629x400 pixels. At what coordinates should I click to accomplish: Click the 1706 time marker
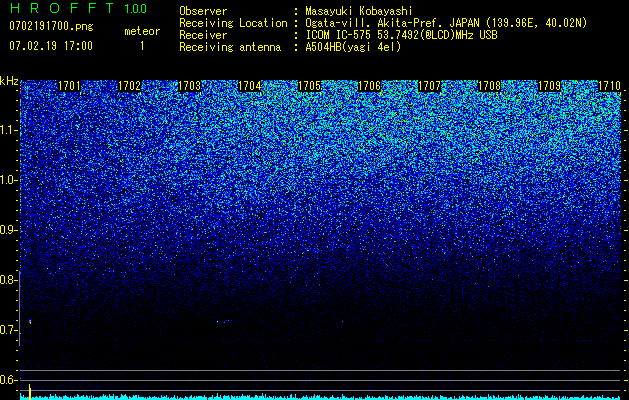coord(369,86)
